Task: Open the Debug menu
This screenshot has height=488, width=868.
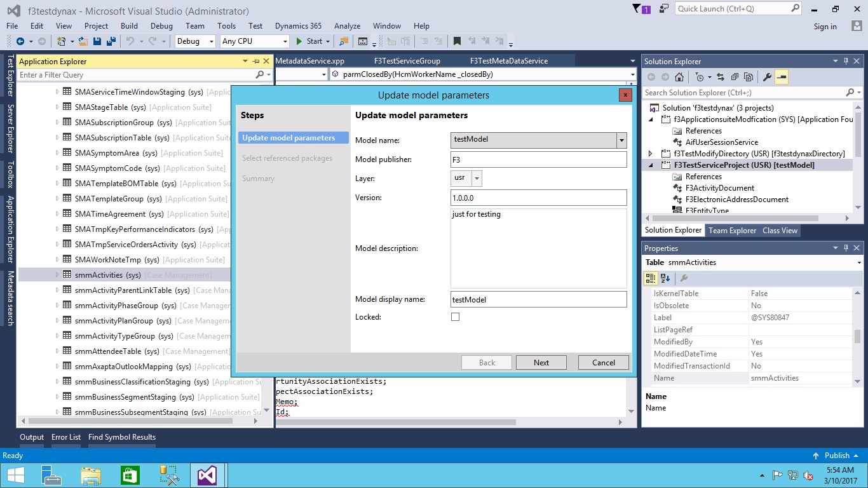Action: click(x=161, y=26)
